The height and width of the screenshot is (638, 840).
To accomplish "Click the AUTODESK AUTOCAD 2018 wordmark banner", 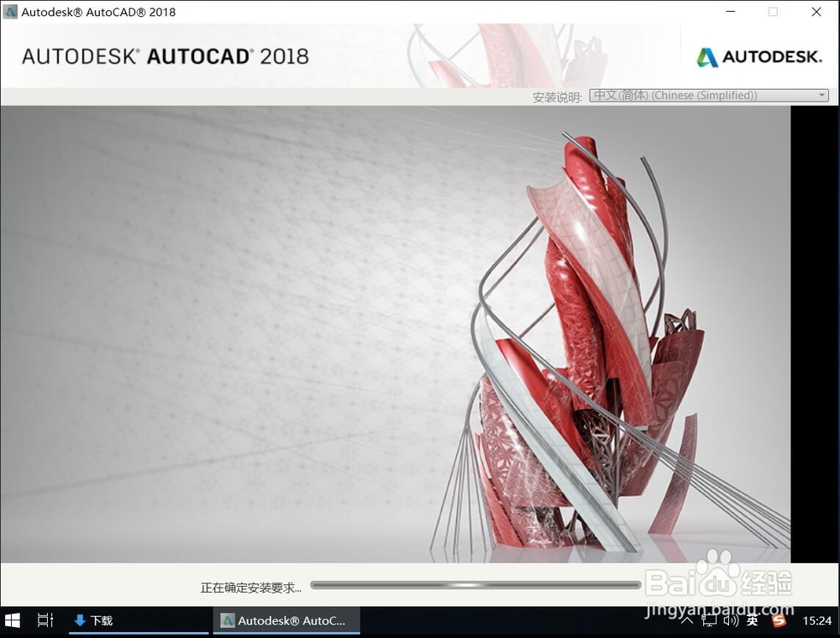I will coord(165,57).
